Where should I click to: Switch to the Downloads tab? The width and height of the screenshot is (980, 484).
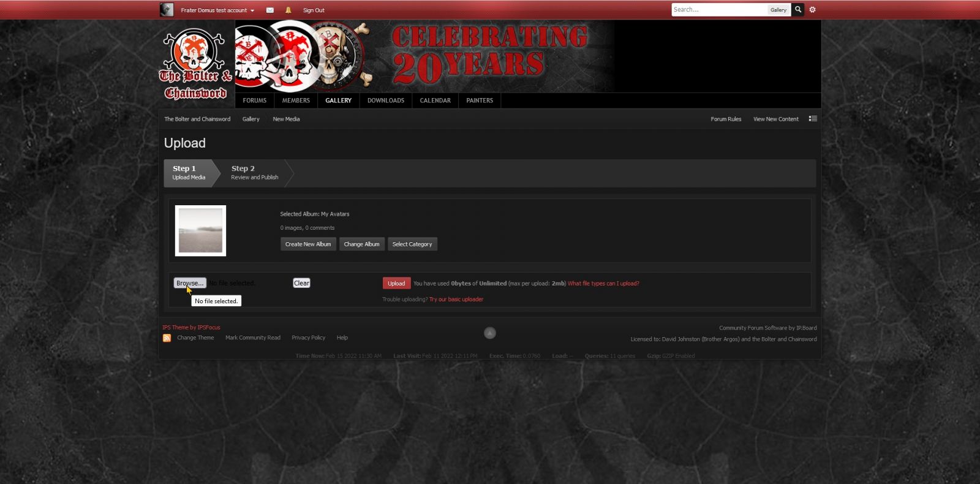click(x=385, y=100)
